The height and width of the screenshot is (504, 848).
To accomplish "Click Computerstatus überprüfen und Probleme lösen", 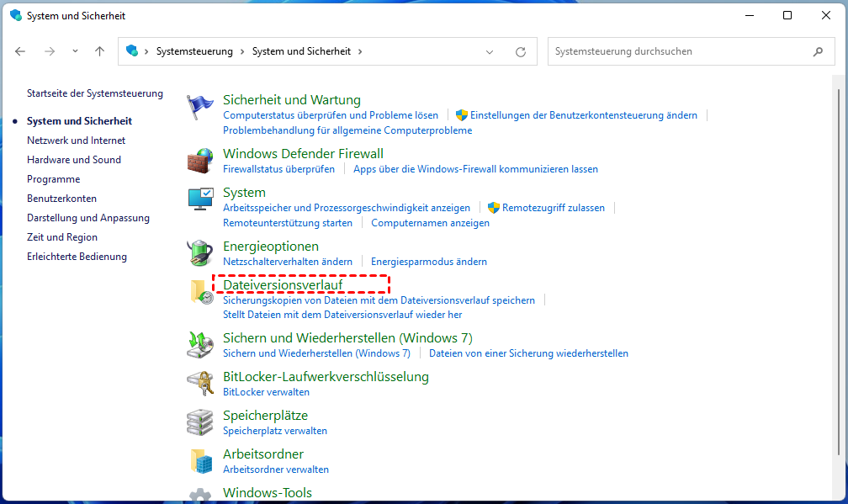I will 331,115.
